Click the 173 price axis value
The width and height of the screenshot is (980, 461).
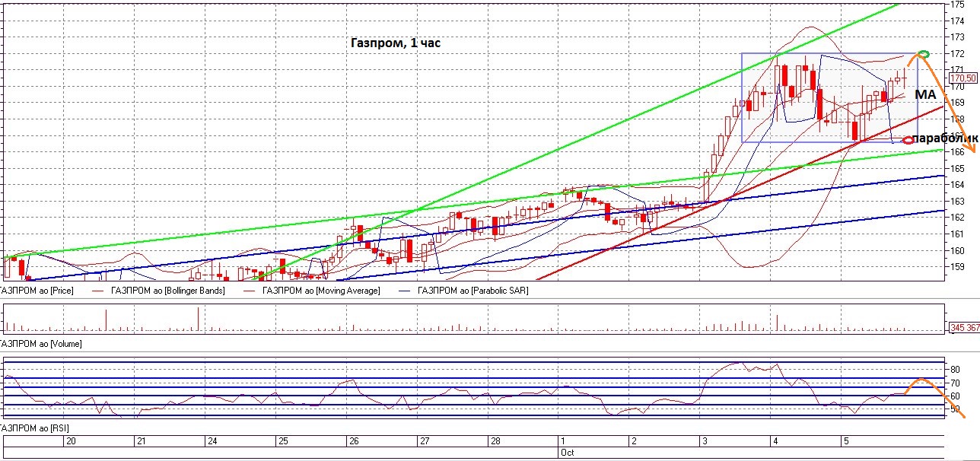click(957, 37)
